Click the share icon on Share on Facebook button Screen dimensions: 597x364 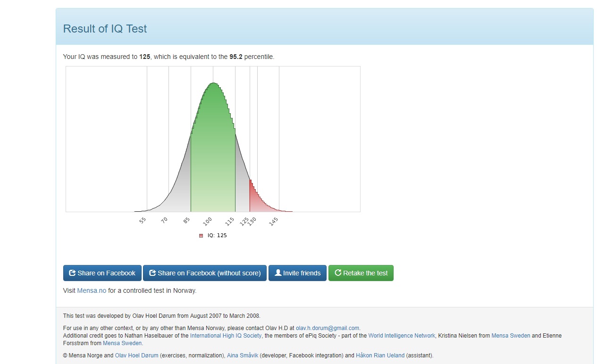[x=72, y=273]
